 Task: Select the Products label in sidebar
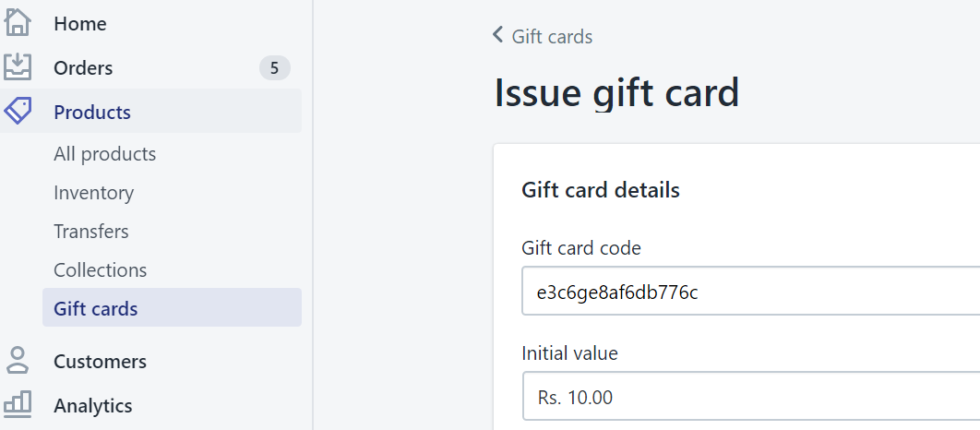(x=92, y=113)
